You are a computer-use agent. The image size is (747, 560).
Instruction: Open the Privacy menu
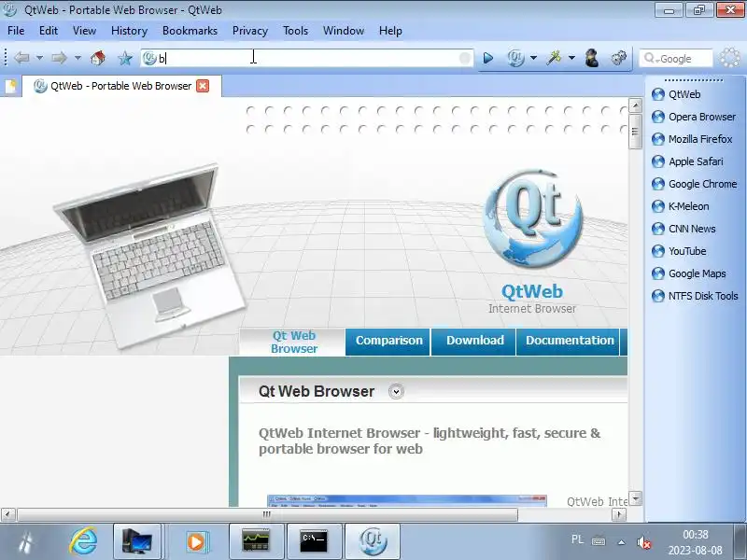250,31
